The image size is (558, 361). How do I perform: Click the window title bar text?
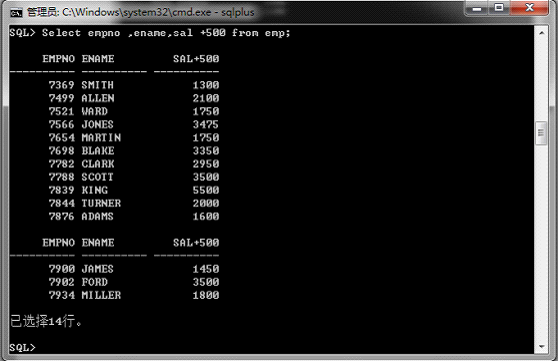pos(141,12)
